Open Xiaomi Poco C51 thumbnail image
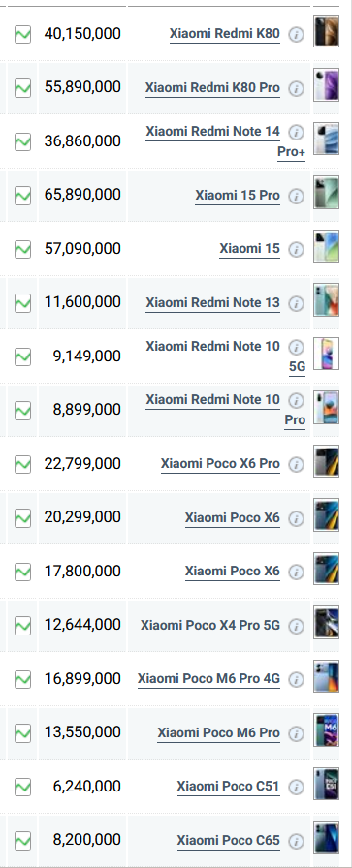Screen dimensions: 352x868 326,784
